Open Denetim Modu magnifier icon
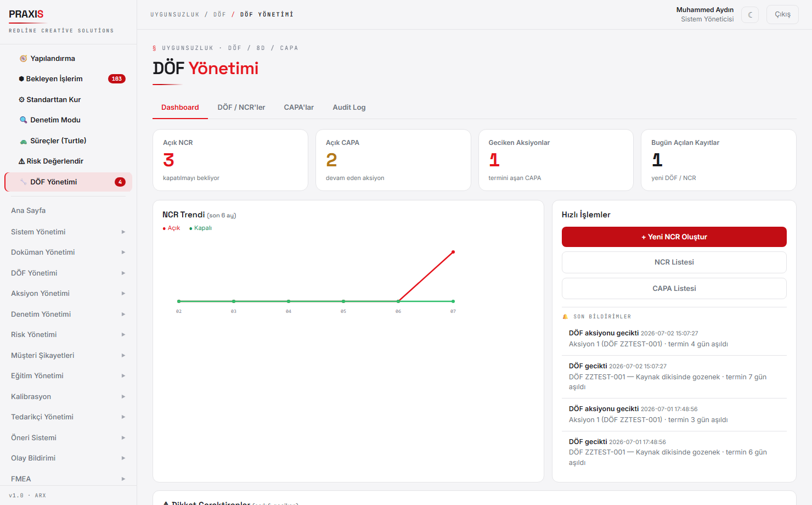Image resolution: width=812 pixels, height=505 pixels. 23,120
